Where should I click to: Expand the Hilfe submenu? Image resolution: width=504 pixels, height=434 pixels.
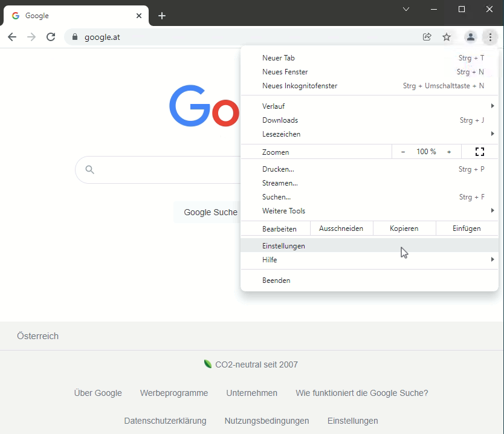pos(370,260)
